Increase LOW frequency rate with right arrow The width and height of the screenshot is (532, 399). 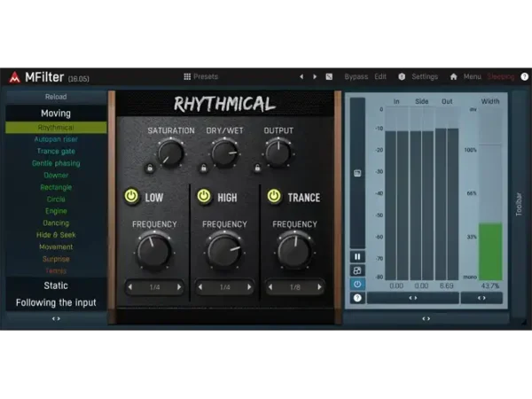(x=179, y=287)
